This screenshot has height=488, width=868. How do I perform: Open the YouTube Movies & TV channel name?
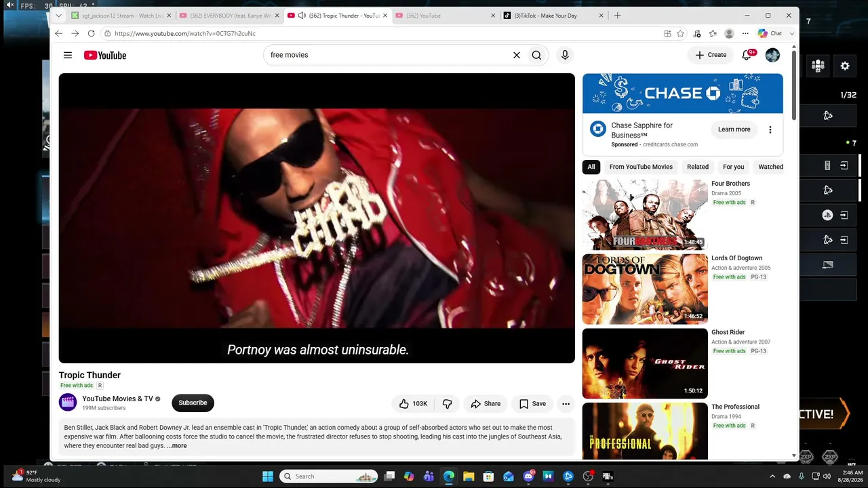[x=117, y=399]
